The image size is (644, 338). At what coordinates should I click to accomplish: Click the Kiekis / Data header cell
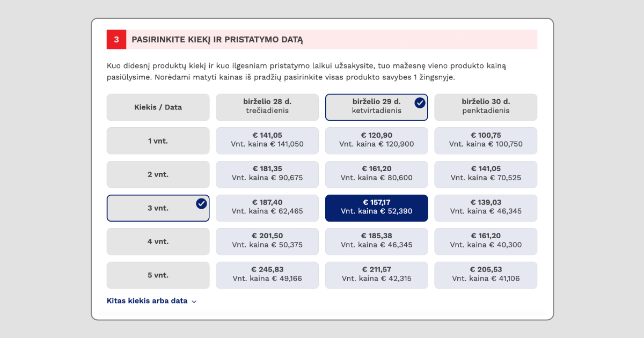pos(158,107)
